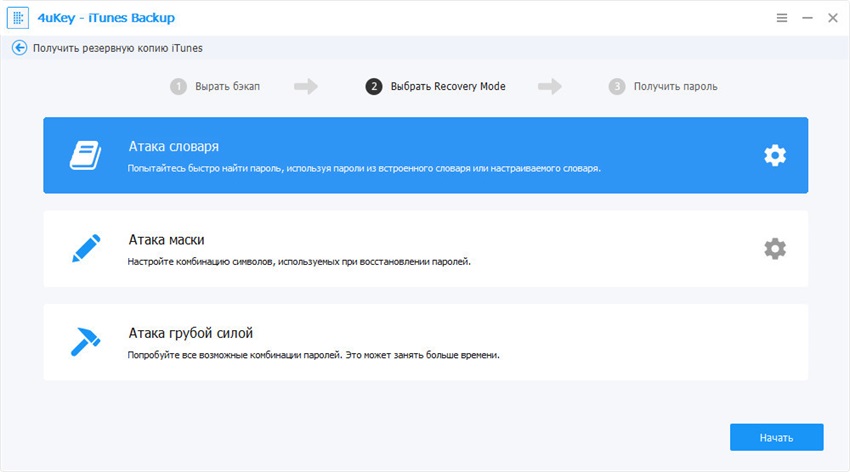Viewport: 850px width, 472px height.
Task: Click the pencil icon of mask attack
Action: coord(86,248)
